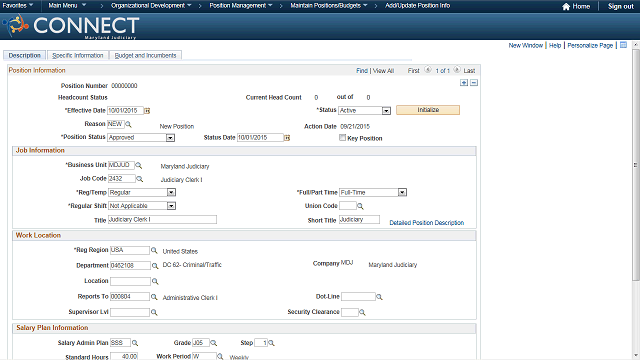Show next row arrow beside Last
This screenshot has height=360, width=640.
(x=457, y=70)
